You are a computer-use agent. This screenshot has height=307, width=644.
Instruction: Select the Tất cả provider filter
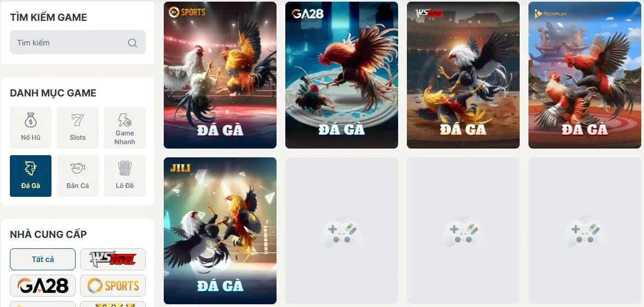click(x=43, y=259)
